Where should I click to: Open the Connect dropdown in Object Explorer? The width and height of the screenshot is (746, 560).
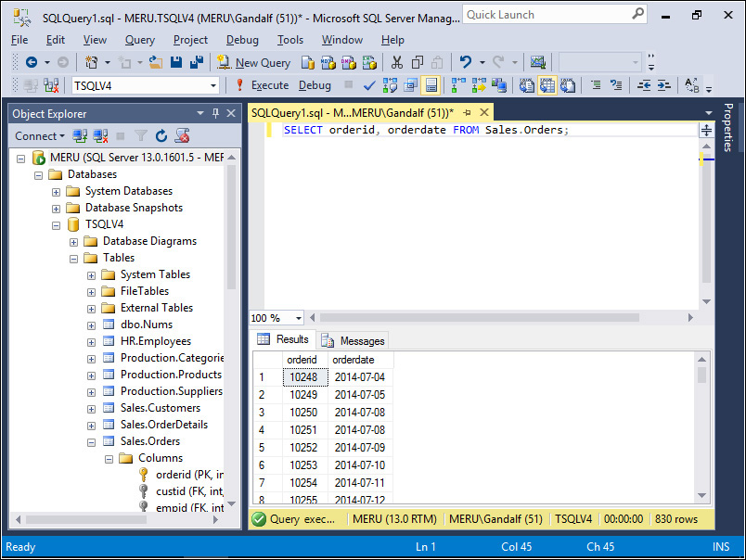click(x=40, y=136)
